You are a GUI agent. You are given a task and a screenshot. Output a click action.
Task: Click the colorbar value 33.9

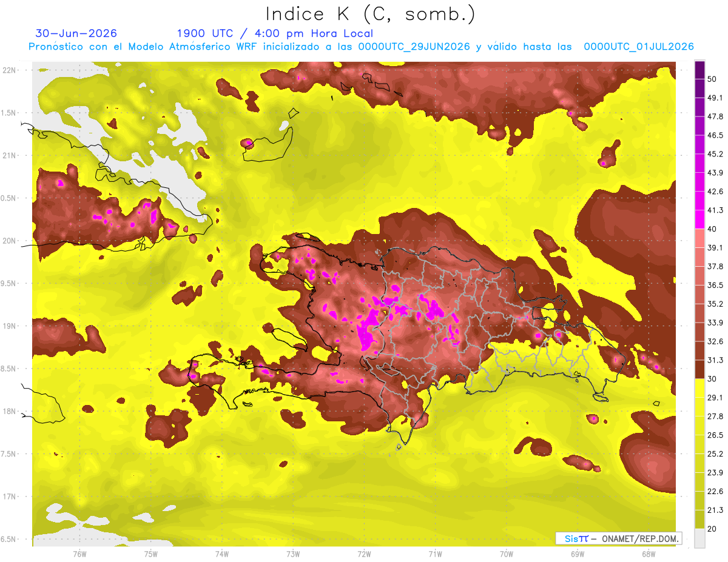715,323
